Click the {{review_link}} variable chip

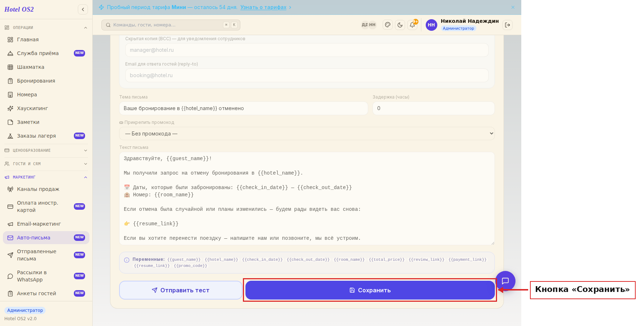426,260
